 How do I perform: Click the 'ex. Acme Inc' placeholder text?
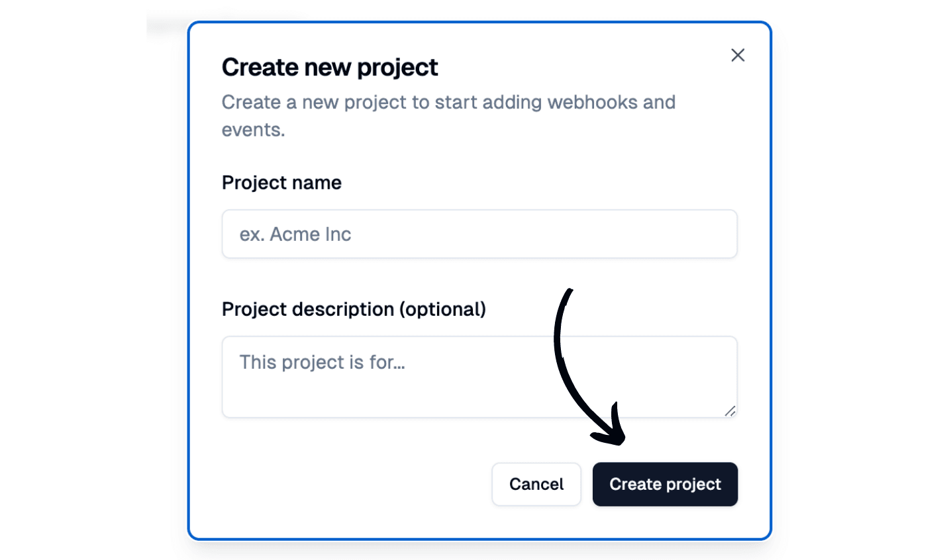click(x=295, y=234)
